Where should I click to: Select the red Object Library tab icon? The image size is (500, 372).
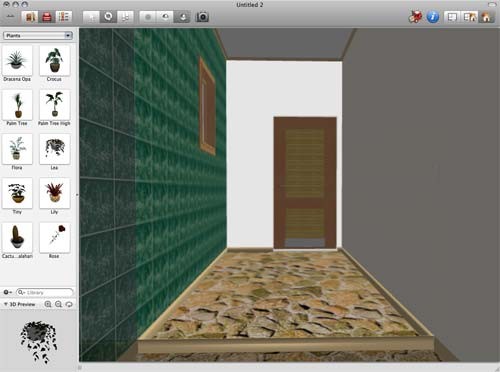click(47, 17)
